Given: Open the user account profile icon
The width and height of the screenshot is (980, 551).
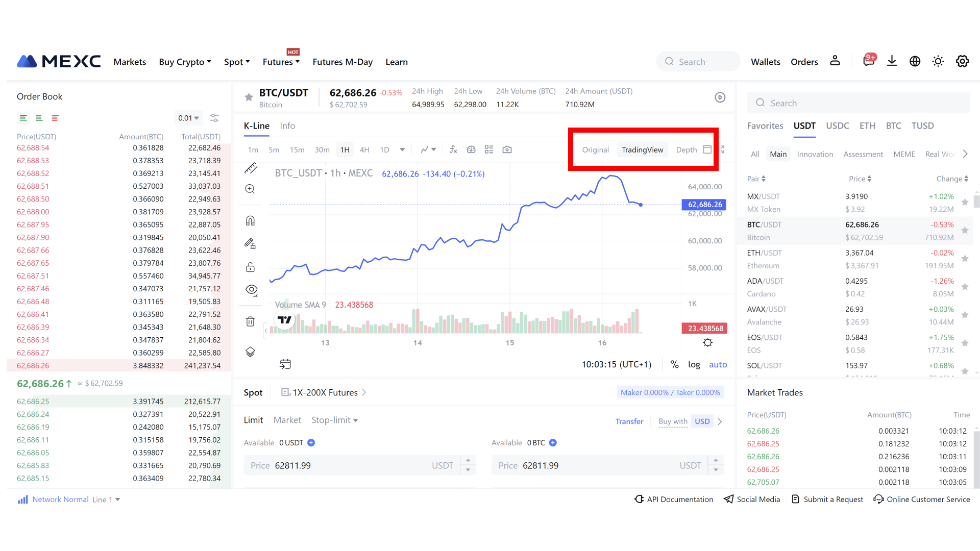Looking at the screenshot, I should 835,61.
